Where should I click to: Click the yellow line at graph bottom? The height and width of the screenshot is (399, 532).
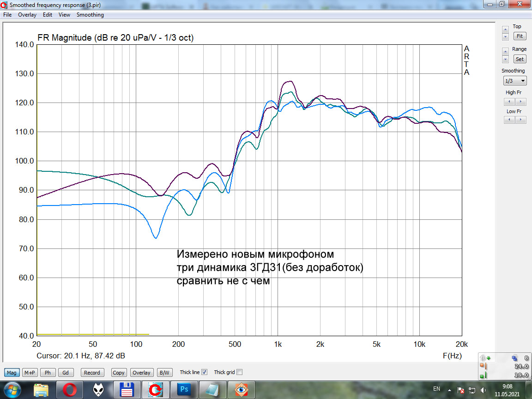click(x=93, y=334)
